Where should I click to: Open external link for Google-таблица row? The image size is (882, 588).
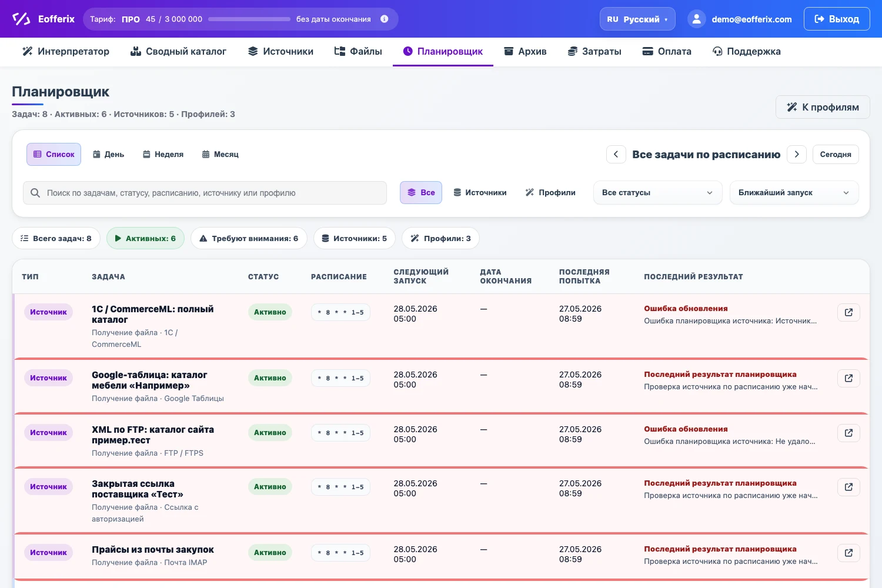click(x=848, y=378)
